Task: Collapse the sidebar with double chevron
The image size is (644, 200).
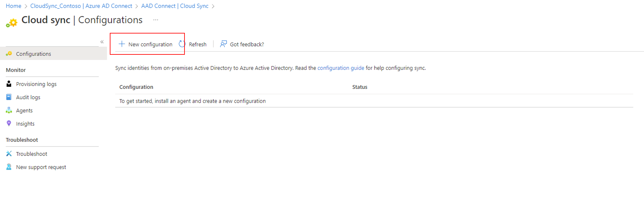Action: coord(102,42)
